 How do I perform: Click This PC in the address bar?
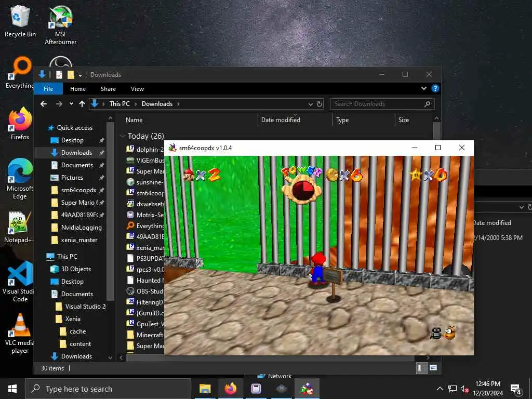[x=119, y=104]
